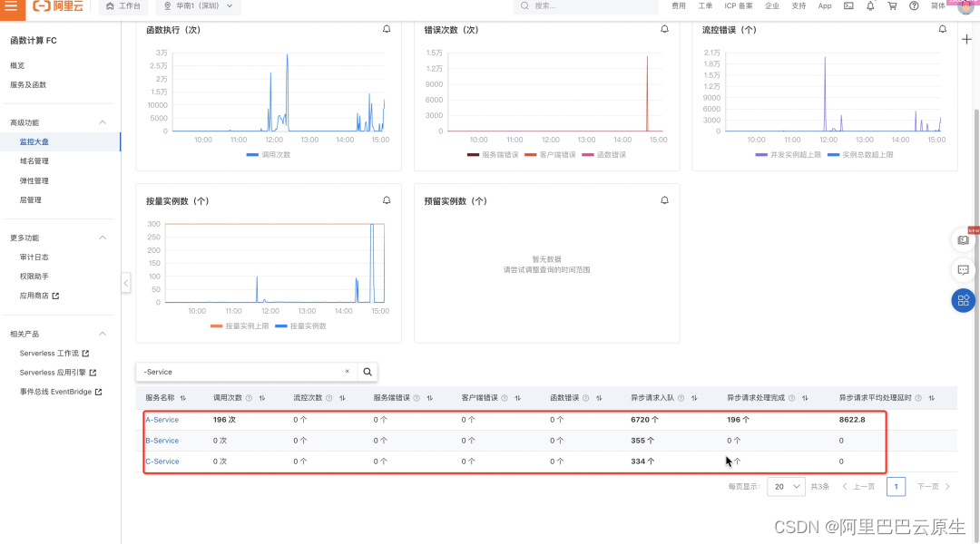Open 弹性管理 in the sidebar
The height and width of the screenshot is (544, 980).
(x=34, y=180)
